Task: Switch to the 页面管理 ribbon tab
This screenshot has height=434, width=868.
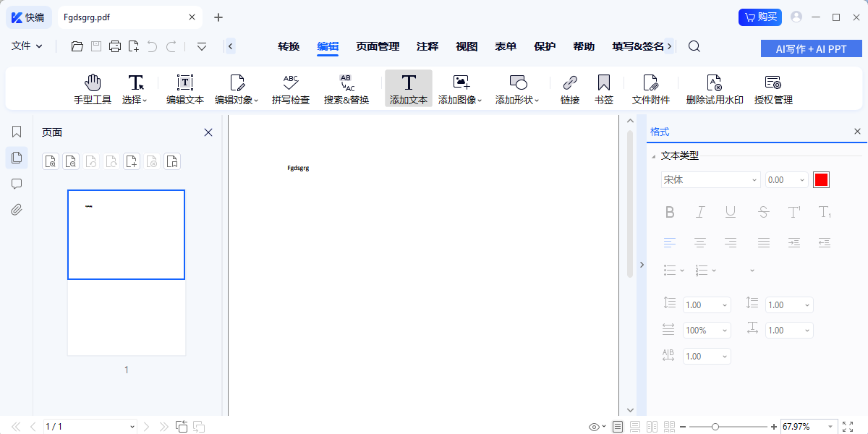Action: [378, 46]
